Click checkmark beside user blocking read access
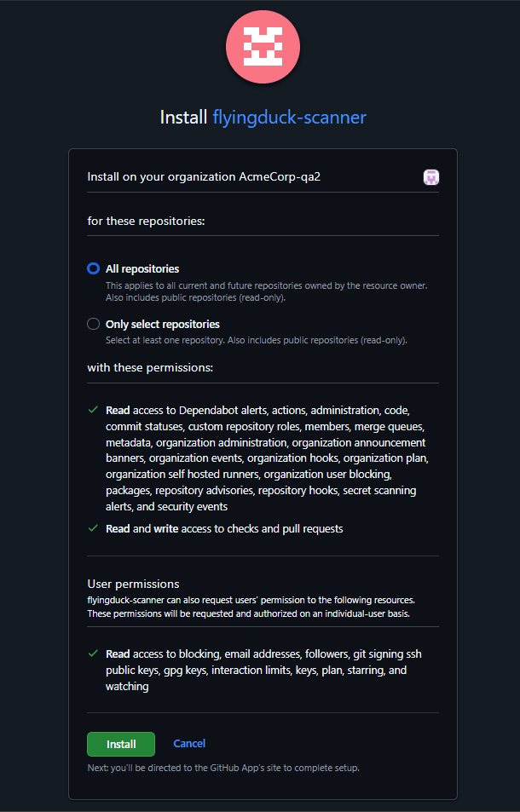520x812 pixels. click(x=93, y=654)
